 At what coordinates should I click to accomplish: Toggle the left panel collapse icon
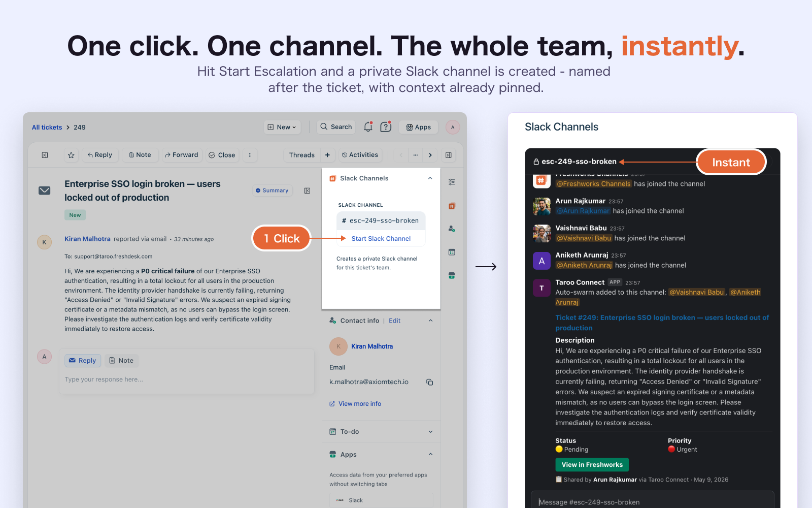click(45, 155)
